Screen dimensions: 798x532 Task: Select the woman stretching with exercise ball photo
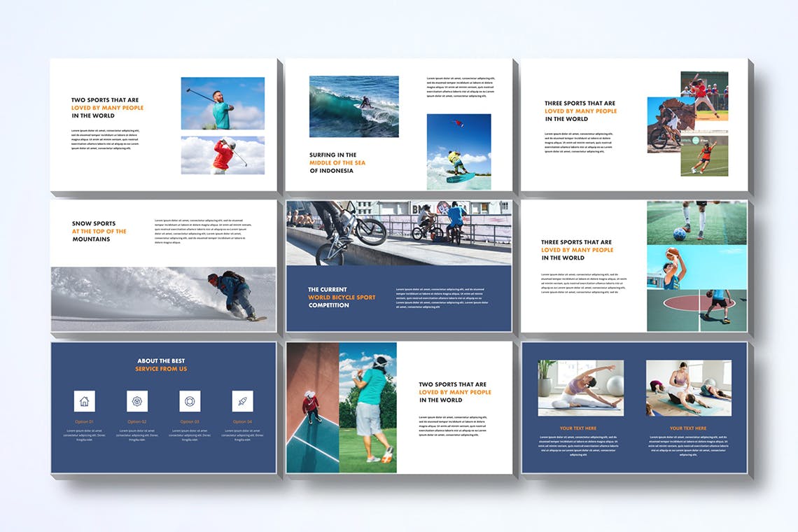580,388
